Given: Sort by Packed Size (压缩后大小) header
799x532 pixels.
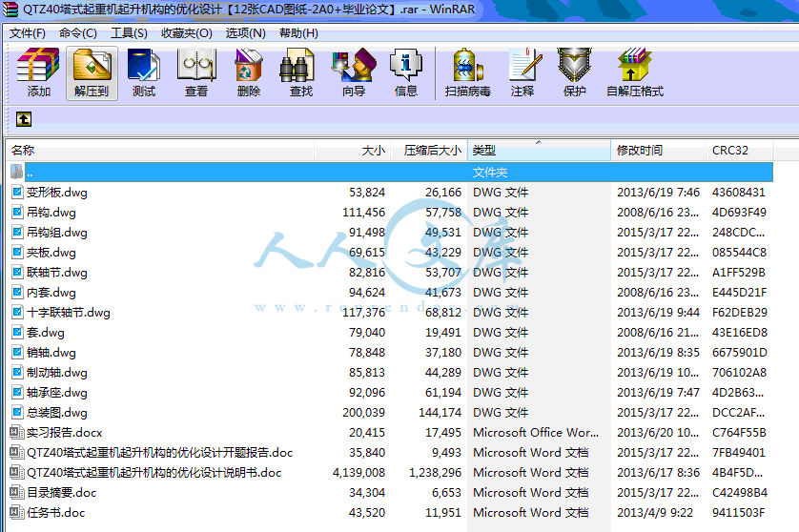Looking at the screenshot, I should (429, 151).
